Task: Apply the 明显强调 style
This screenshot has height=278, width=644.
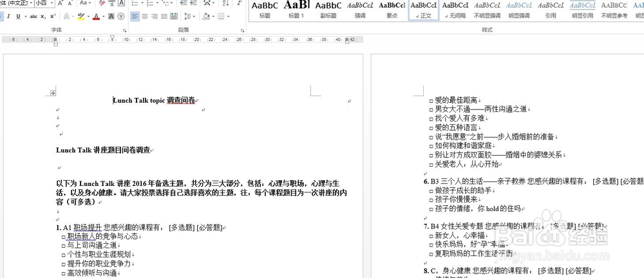Action: click(x=518, y=10)
